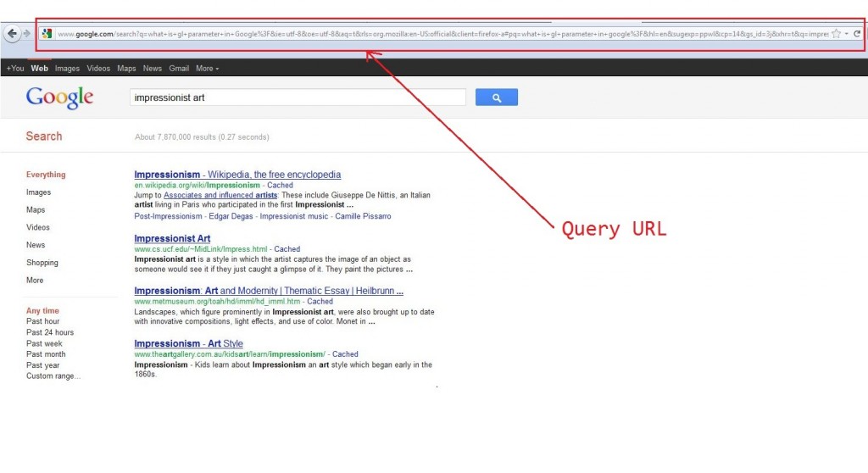
Task: Click the Google logo
Action: pos(60,97)
